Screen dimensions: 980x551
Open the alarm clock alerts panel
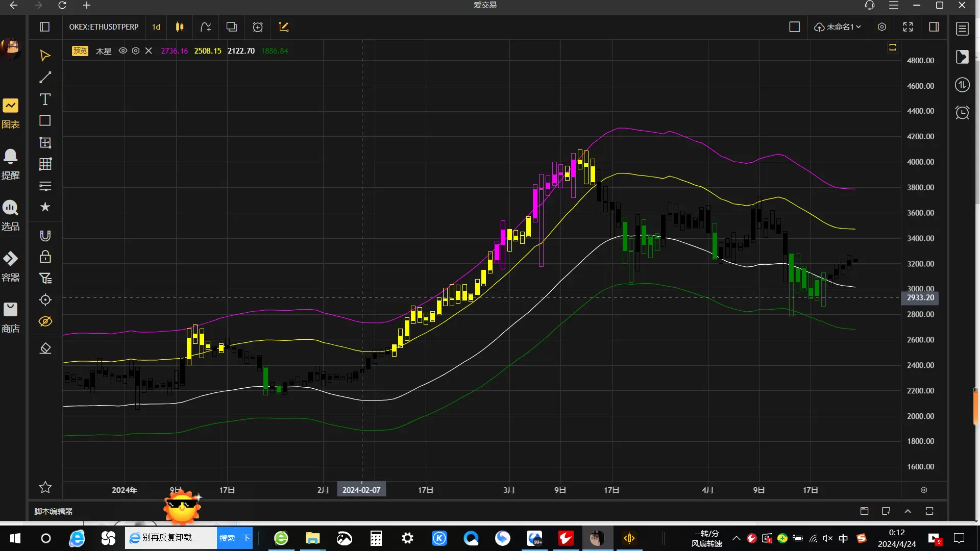pos(962,112)
